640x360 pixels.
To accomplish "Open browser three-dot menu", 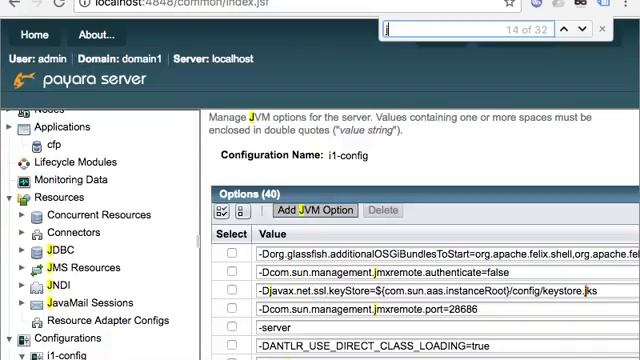I will point(625,3).
